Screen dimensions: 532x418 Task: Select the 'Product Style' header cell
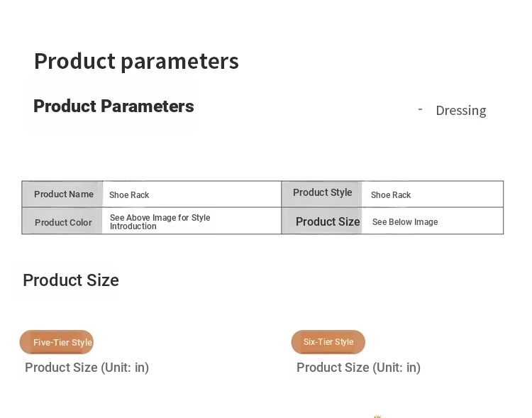pos(321,194)
